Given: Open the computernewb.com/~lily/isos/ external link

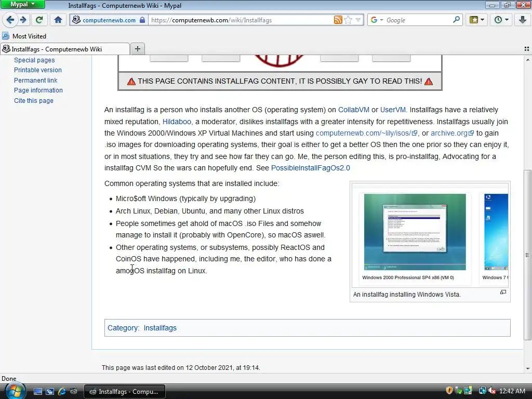Looking at the screenshot, I should [366, 134].
